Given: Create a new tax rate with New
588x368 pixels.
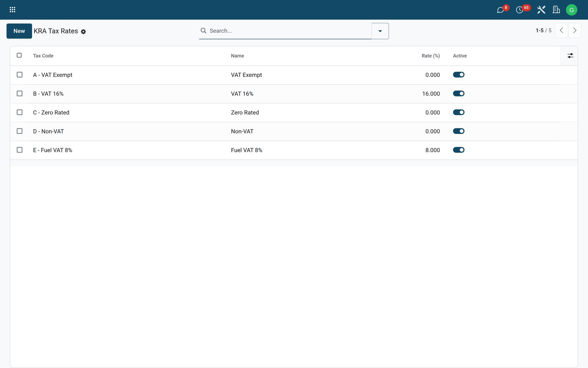Looking at the screenshot, I should (19, 31).
